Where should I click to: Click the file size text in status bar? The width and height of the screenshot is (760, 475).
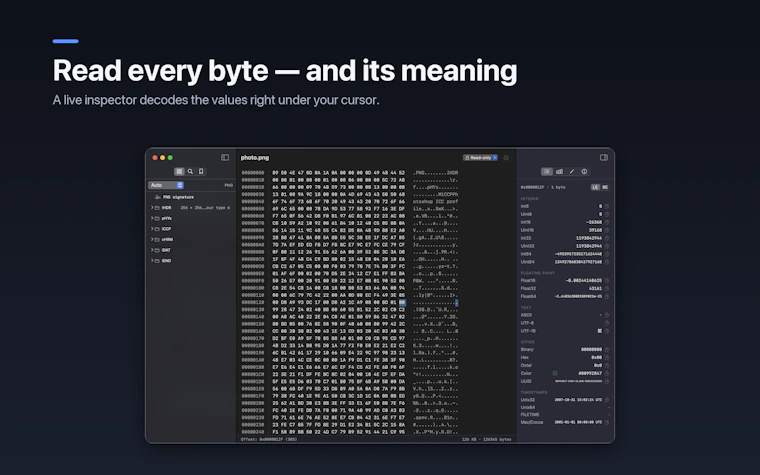tap(487, 440)
